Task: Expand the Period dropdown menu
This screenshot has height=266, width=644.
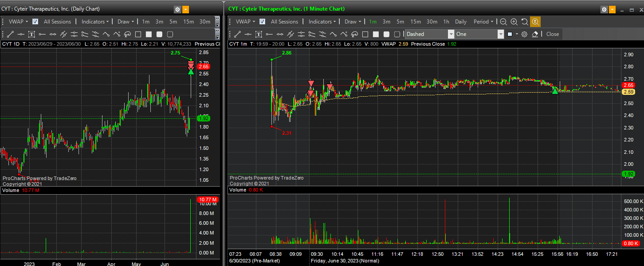Action: coord(483,22)
